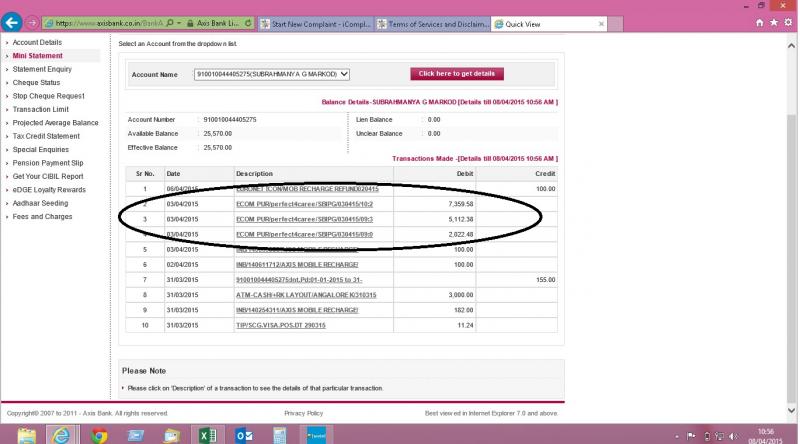Open ECOM PUR transaction for 7,359.58

tap(304, 204)
